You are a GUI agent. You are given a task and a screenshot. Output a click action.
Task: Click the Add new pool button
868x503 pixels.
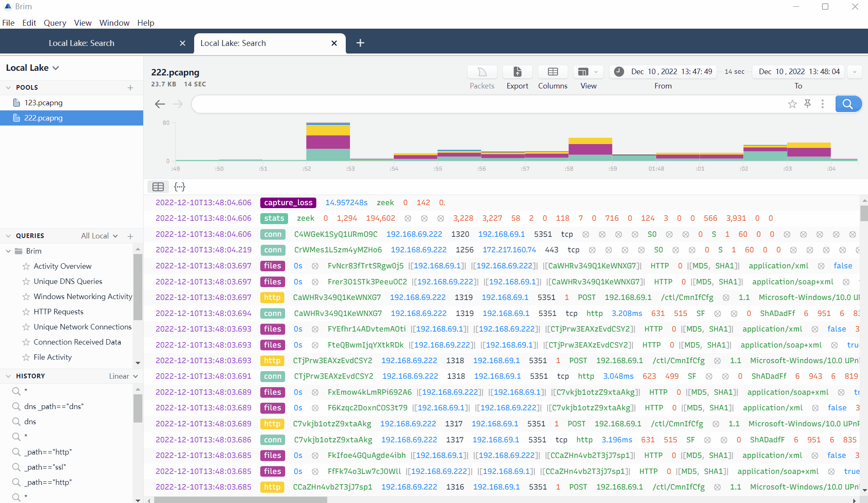[131, 87]
